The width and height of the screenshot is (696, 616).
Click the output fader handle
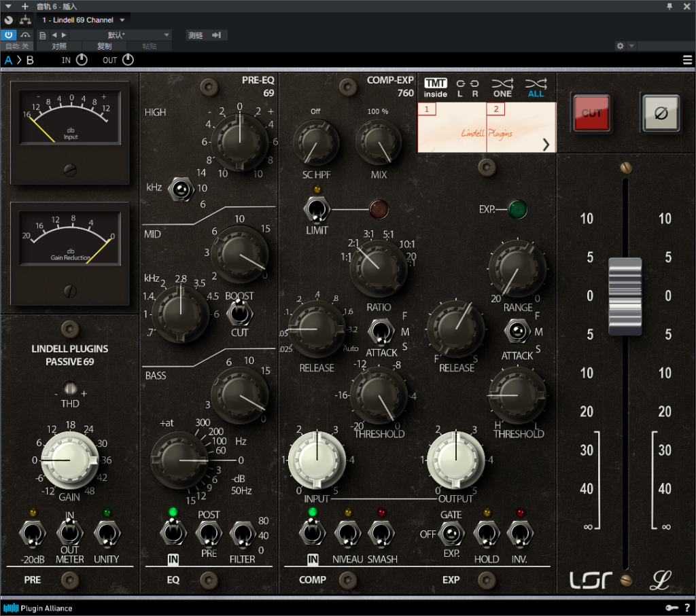(x=625, y=296)
